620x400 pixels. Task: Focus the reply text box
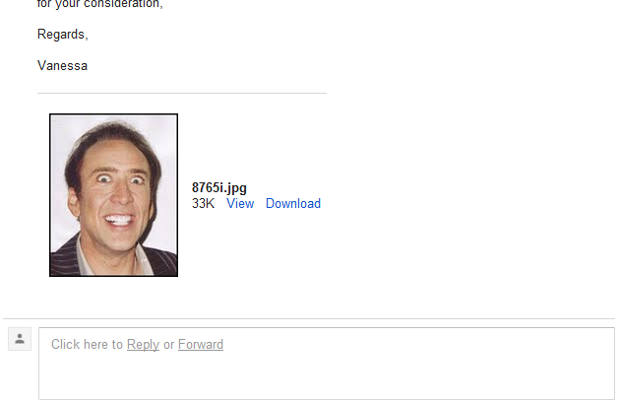(327, 363)
